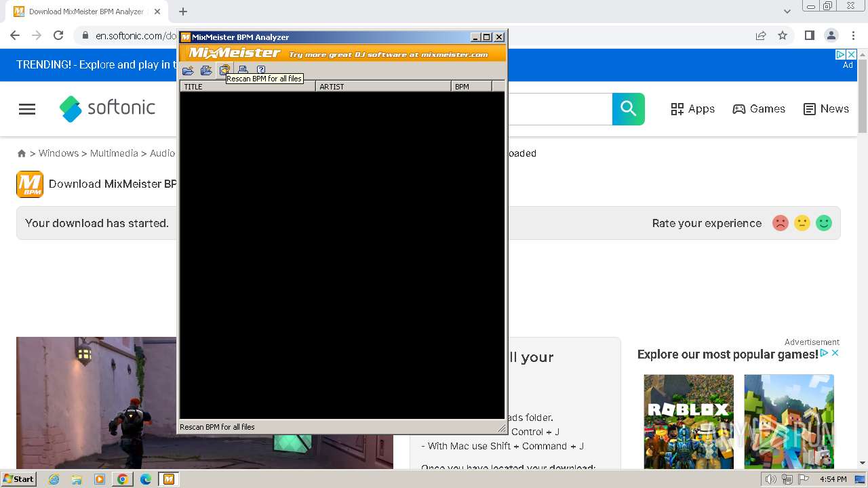Toggle the Chrome side panel icon
The image size is (868, 488).
[809, 35]
